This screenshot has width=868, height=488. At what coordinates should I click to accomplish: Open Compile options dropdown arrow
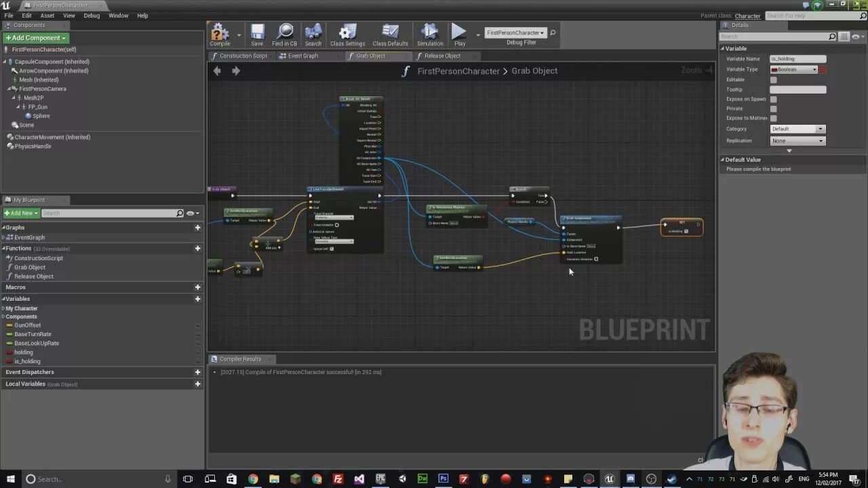click(x=239, y=34)
